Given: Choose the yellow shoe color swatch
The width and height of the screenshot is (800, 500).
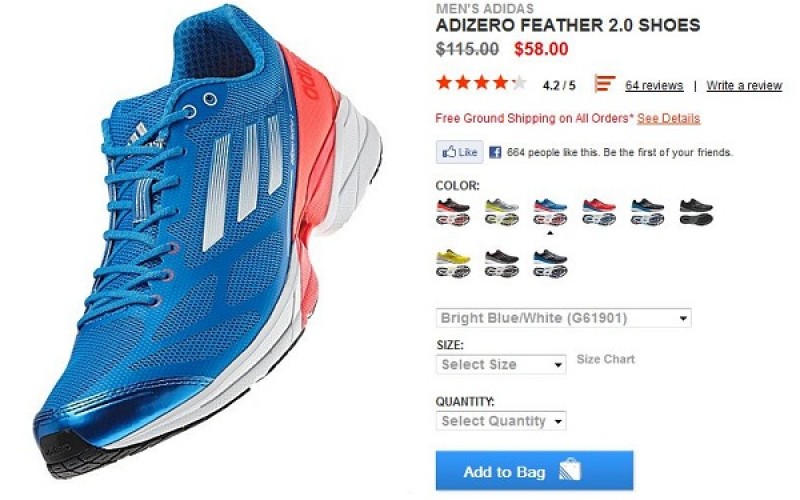Looking at the screenshot, I should pos(453,264).
